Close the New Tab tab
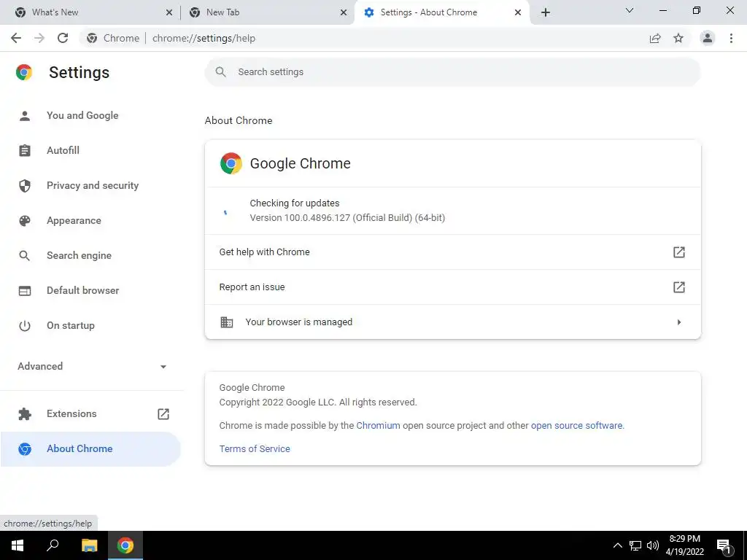 (x=344, y=12)
